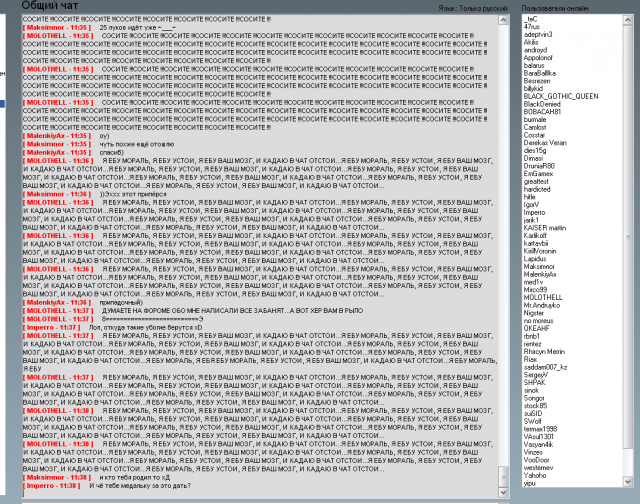Click scroll-up arrow of chat log

pos(504,20)
